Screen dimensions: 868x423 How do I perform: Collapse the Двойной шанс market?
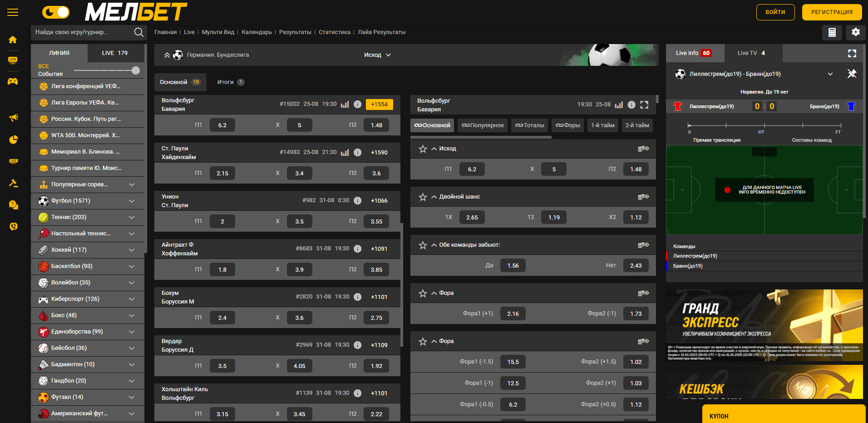434,197
